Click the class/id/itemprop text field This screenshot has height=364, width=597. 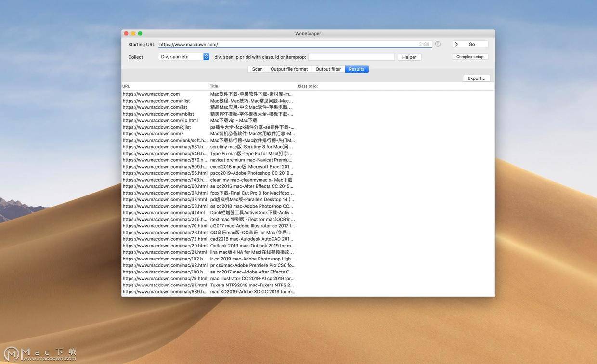pos(351,57)
